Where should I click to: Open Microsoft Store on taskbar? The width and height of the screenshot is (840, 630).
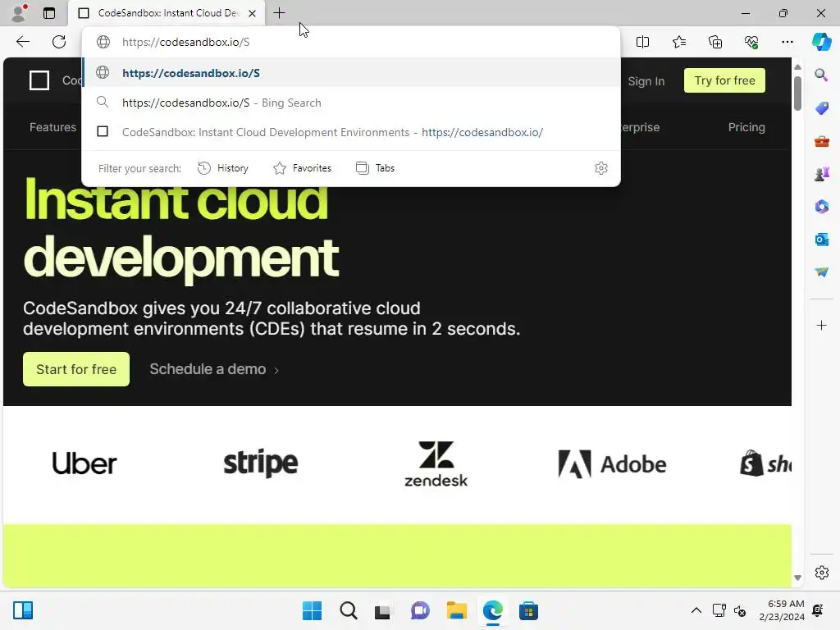tap(528, 610)
